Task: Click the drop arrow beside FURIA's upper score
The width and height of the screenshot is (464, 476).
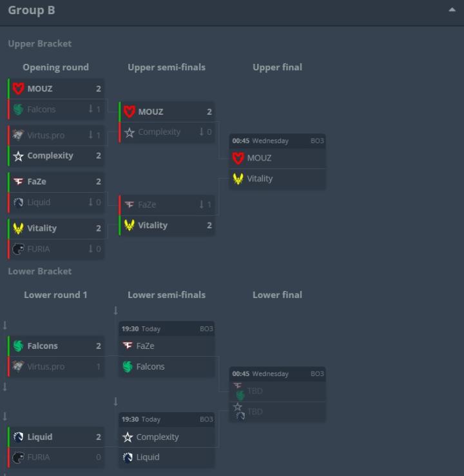Action: coord(91,249)
